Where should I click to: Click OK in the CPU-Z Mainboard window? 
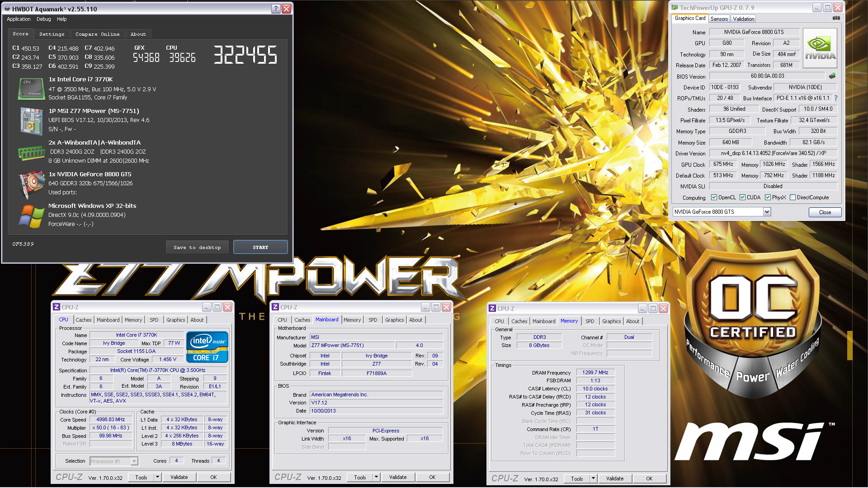pyautogui.click(x=432, y=477)
